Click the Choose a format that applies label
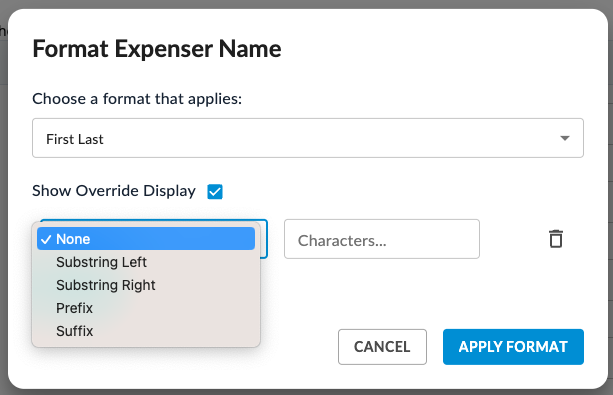Screen dimensions: 613x395 click(137, 99)
